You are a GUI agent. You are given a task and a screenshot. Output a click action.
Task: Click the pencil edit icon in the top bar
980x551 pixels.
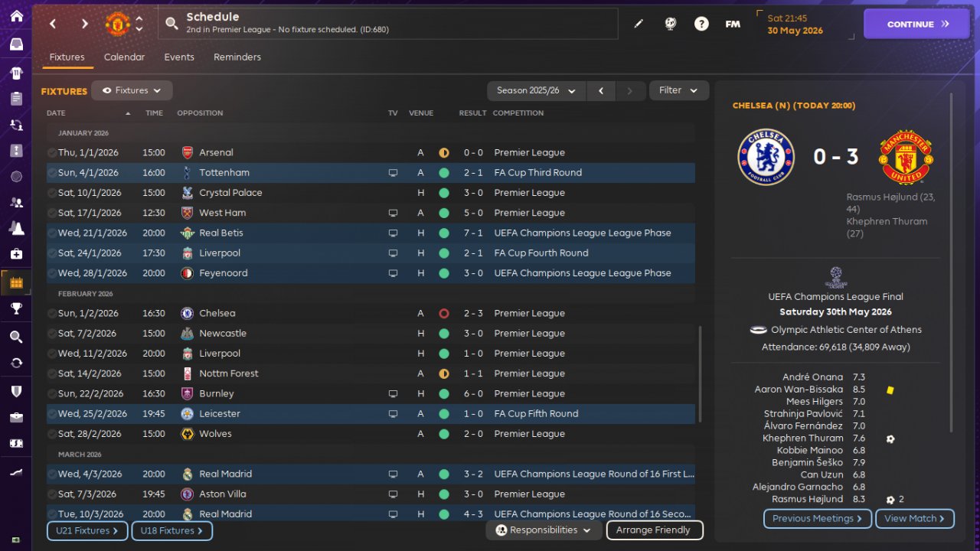coord(639,24)
